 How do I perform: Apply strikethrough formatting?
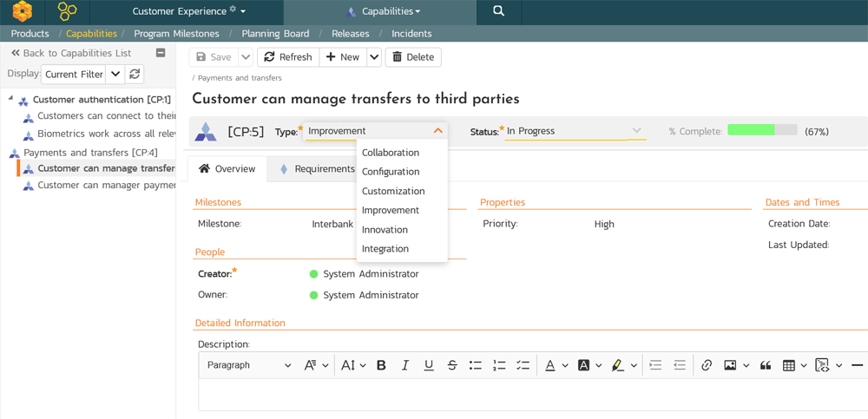pyautogui.click(x=452, y=365)
